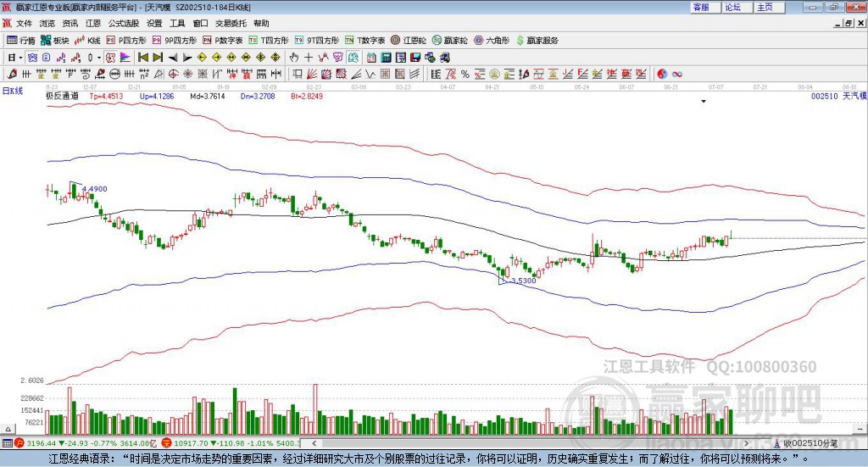Image resolution: width=868 pixels, height=467 pixels.
Task: Open the 9P四方形 tool
Action: 175,41
